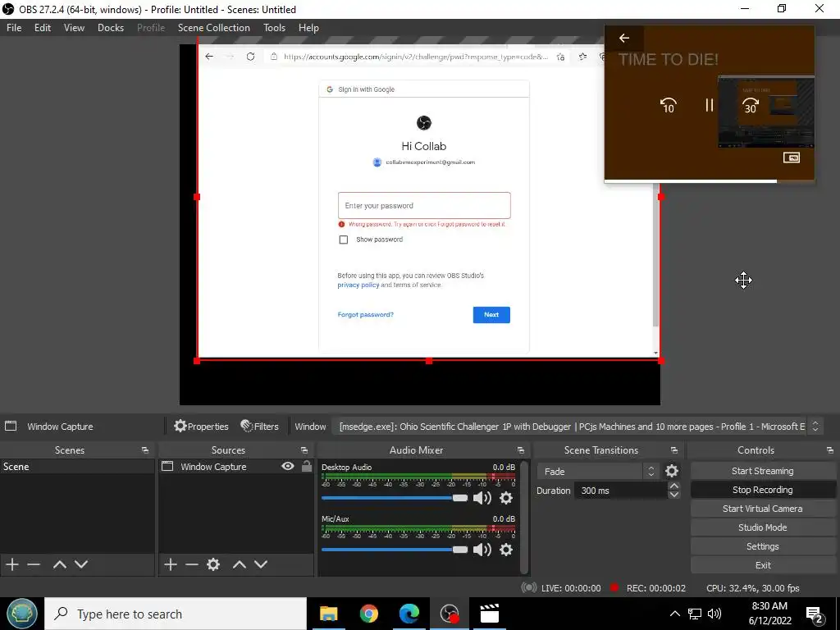
Task: Open Settings from Controls
Action: coord(763,546)
